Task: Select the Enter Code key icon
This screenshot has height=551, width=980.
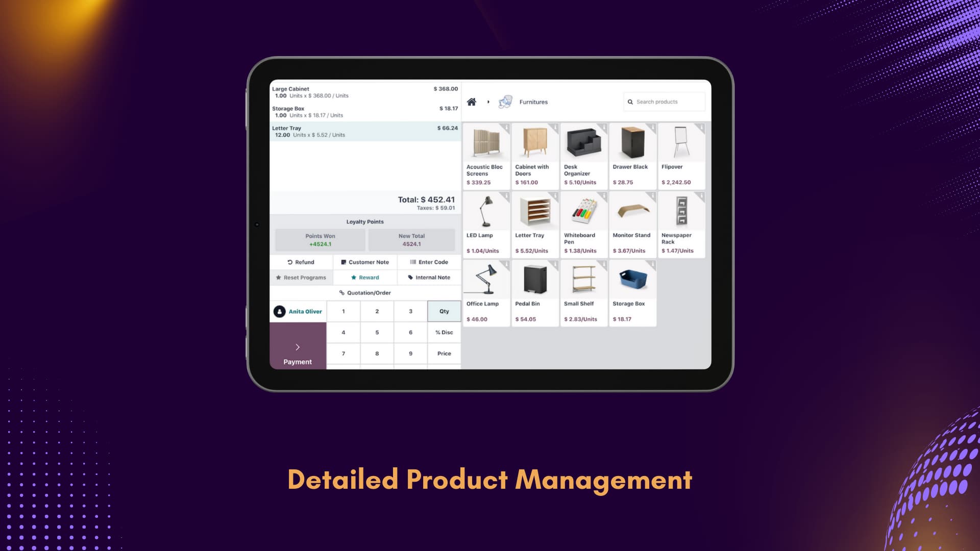Action: (x=412, y=262)
